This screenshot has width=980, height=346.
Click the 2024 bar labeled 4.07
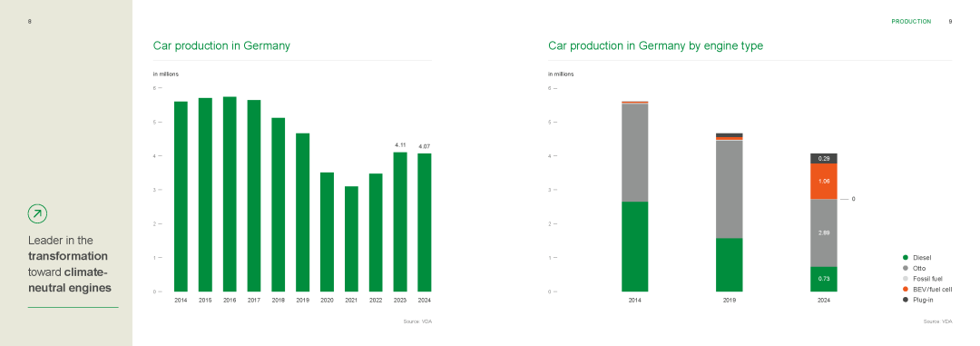pyautogui.click(x=425, y=222)
